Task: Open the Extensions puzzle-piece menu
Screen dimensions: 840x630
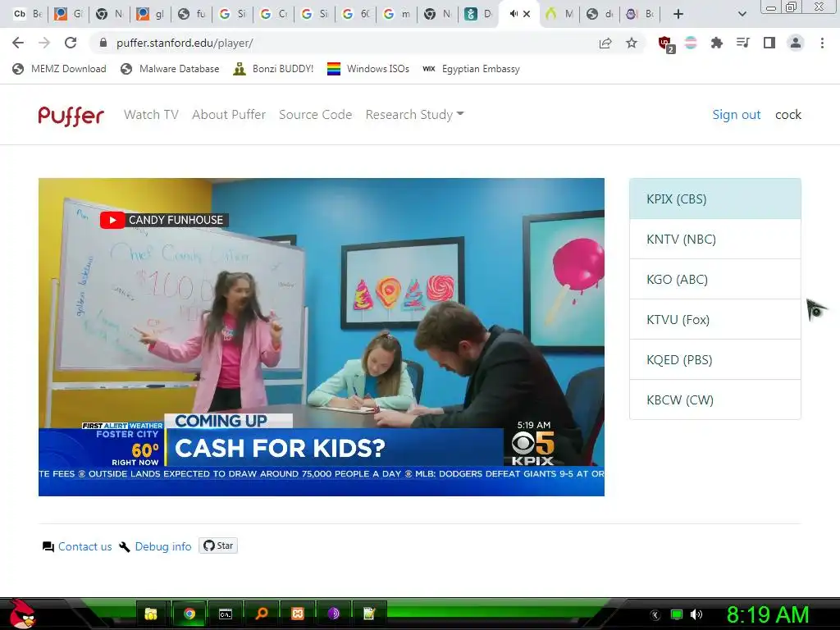Action: click(716, 43)
